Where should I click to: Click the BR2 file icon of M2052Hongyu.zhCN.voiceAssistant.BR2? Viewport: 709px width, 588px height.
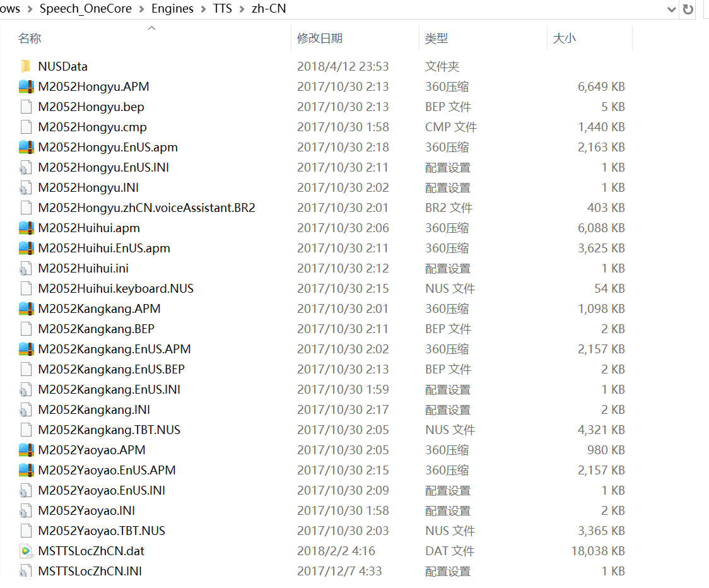click(26, 207)
